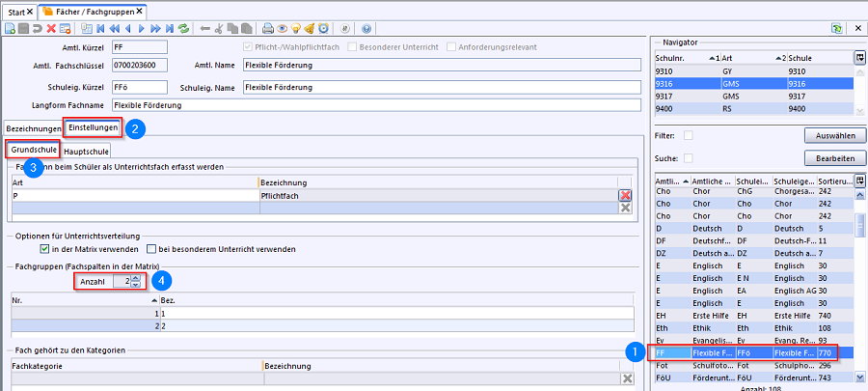Enable 'bei besonderem Unterricht verwenden' checkbox
This screenshot has height=391, width=868.
tap(151, 249)
